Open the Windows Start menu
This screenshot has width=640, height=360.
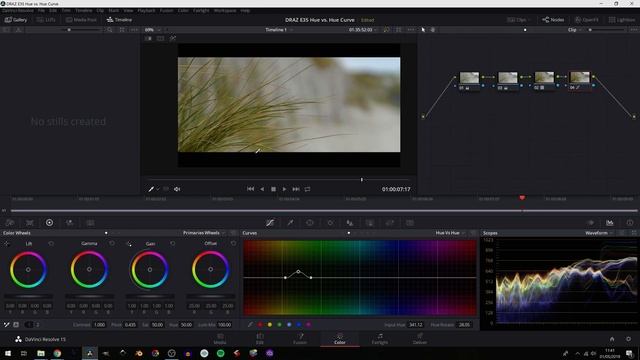(x=7, y=353)
